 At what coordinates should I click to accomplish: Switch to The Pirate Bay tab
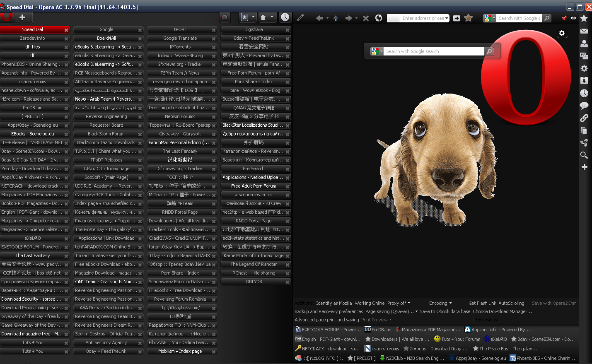click(x=108, y=230)
